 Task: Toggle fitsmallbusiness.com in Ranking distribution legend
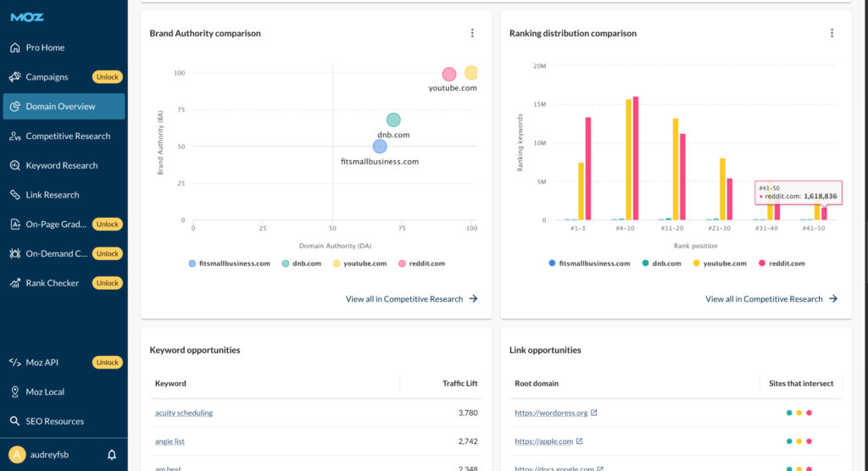coord(589,263)
